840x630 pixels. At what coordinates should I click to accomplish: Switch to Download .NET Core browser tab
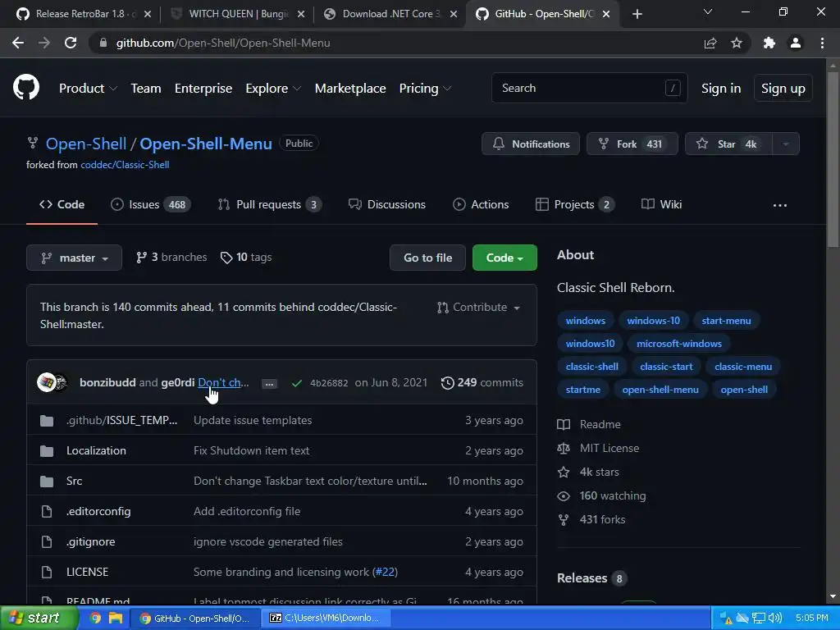(x=391, y=14)
